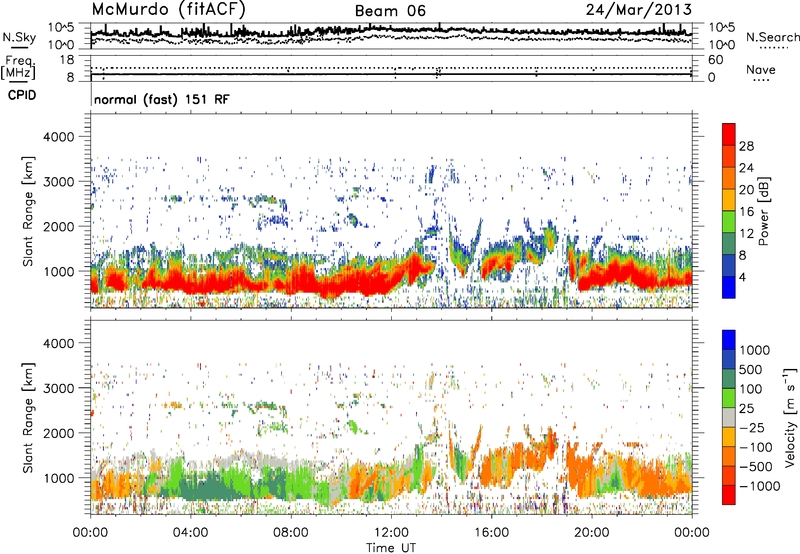Click the "Time UT" axis title
Image resolution: width=800 pixels, height=554 pixels.
point(391,548)
